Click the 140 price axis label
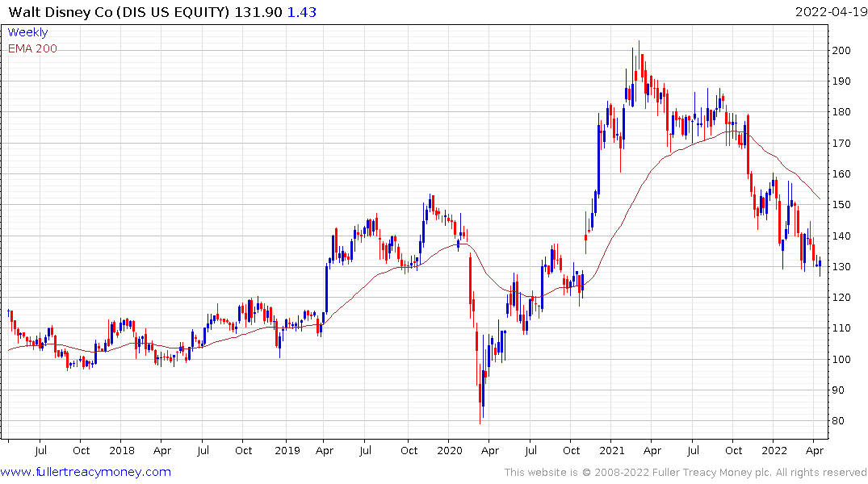The height and width of the screenshot is (484, 868). (841, 236)
